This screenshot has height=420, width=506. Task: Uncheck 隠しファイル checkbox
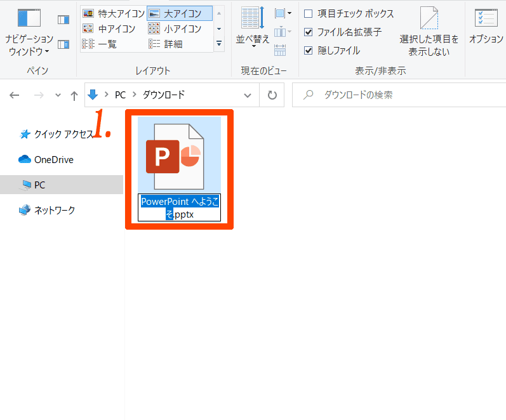pos(309,50)
